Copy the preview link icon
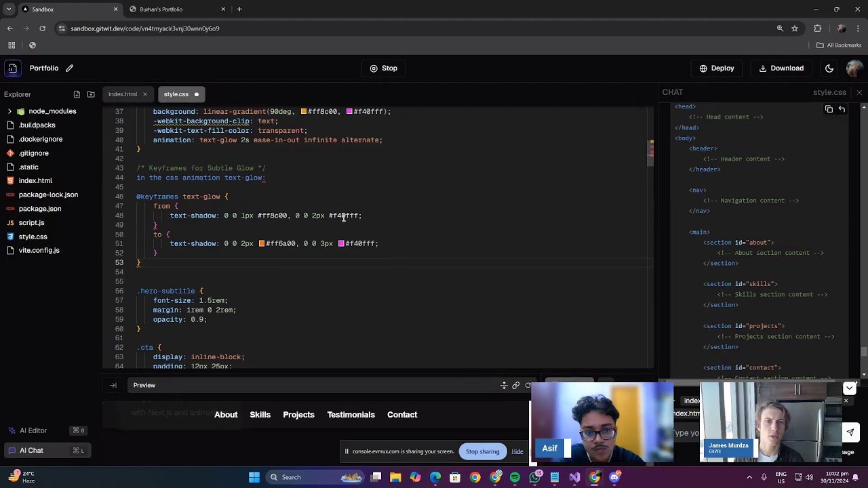Screen dimensions: 868x488 point(516,385)
